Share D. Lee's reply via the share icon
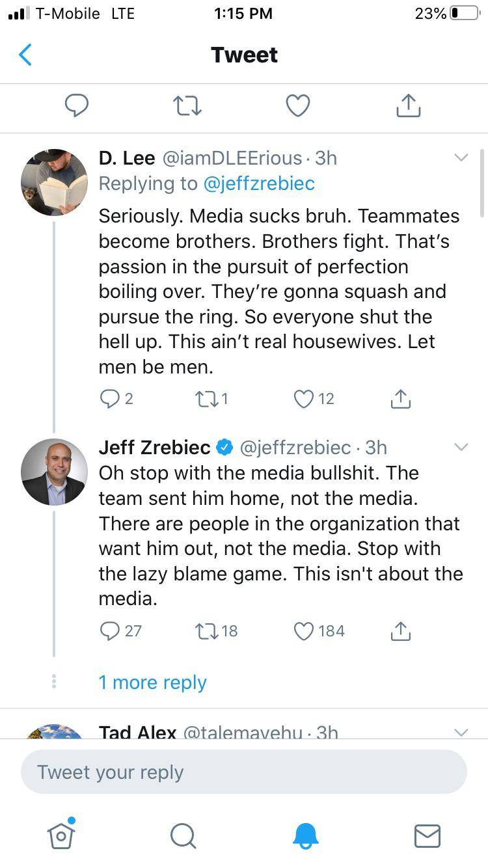Image resolution: width=488 pixels, height=868 pixels. [x=401, y=399]
